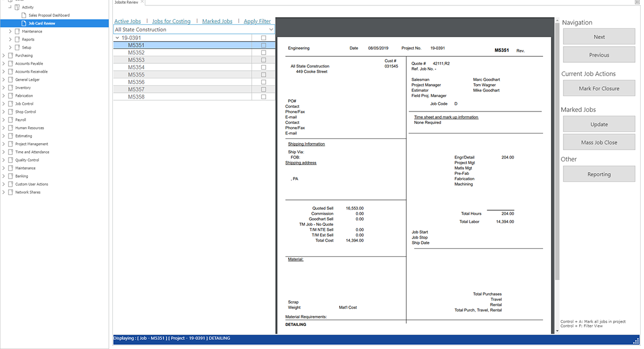644x349 pixels.
Task: Click the Reports folder icon
Action: point(17,40)
